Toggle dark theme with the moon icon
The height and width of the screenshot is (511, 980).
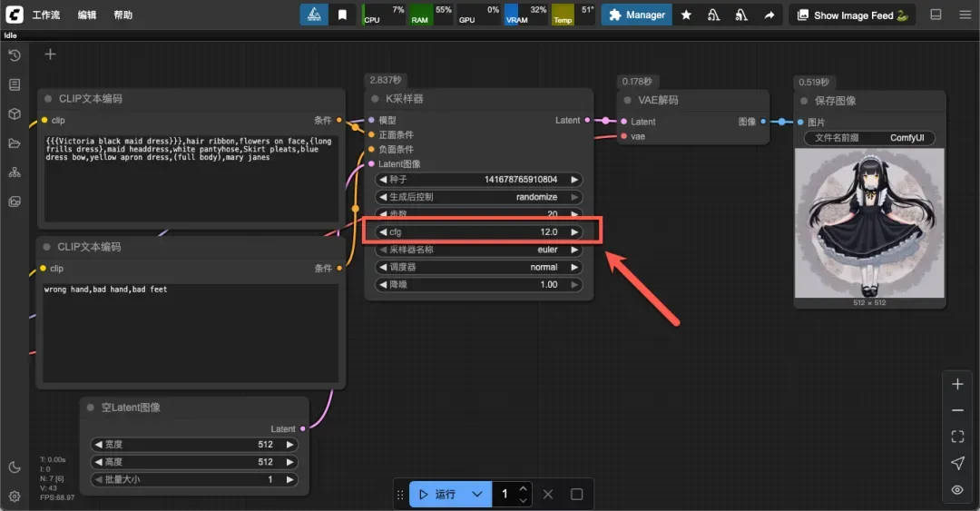(15, 467)
